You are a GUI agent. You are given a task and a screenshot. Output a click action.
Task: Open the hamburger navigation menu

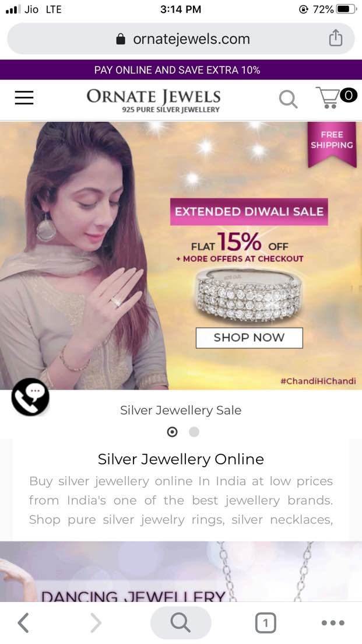24,98
